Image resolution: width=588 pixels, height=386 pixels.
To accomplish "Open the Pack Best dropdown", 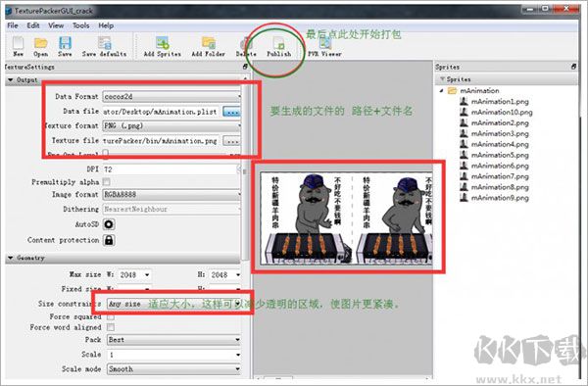I will (173, 340).
